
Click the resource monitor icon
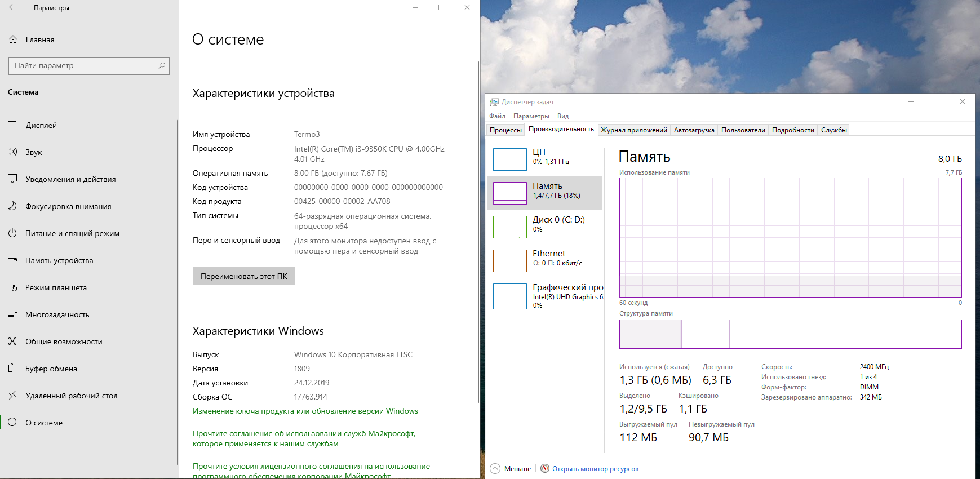(545, 468)
